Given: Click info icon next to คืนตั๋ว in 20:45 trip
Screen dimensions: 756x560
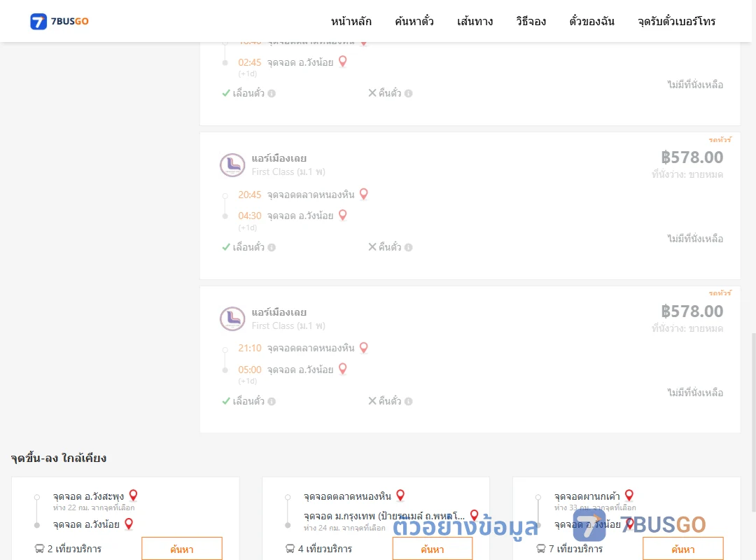Looking at the screenshot, I should pos(408,247).
